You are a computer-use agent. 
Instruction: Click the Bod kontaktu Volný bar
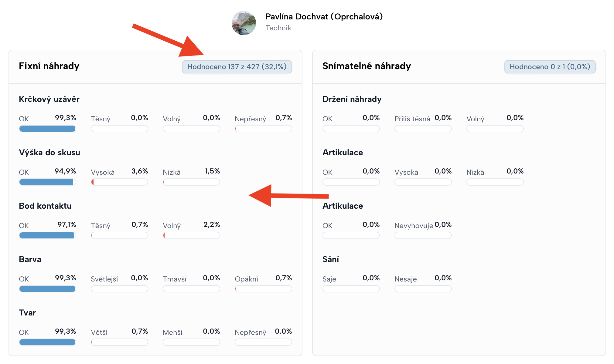coord(191,236)
